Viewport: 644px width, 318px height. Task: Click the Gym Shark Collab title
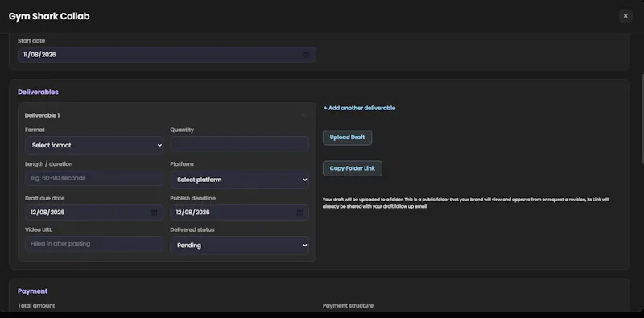coord(49,16)
